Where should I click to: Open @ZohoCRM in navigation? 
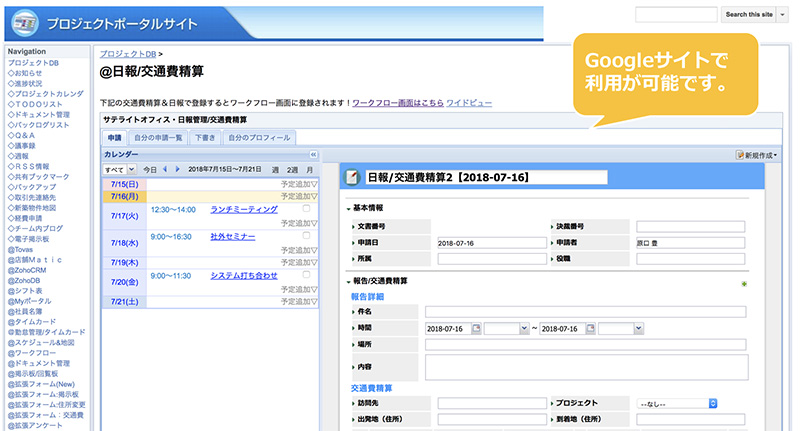[x=27, y=270]
